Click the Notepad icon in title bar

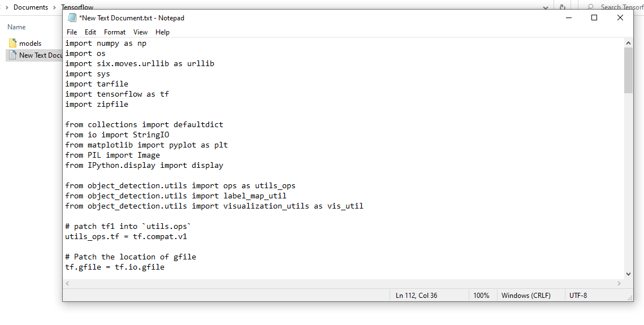[72, 18]
